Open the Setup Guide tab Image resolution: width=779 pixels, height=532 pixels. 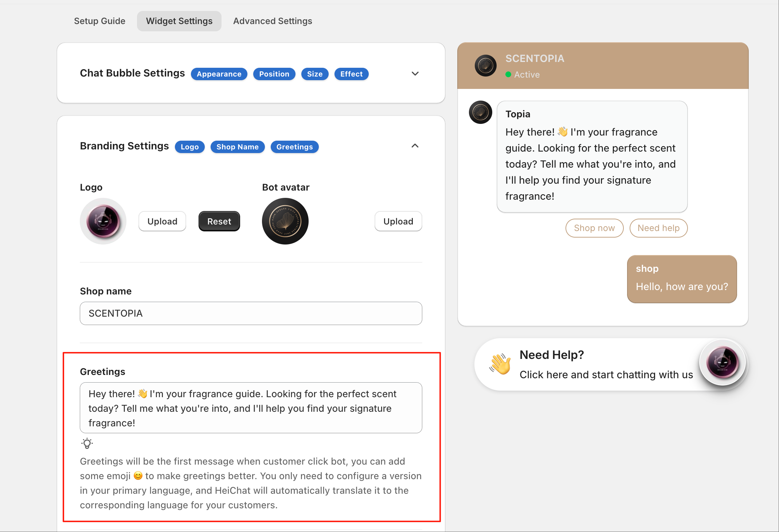(x=99, y=21)
